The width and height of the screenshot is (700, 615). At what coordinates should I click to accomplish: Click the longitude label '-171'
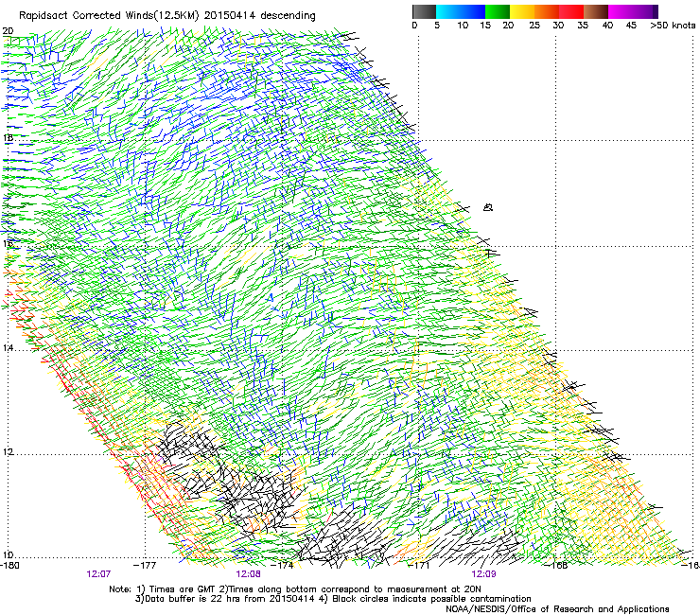point(419,566)
